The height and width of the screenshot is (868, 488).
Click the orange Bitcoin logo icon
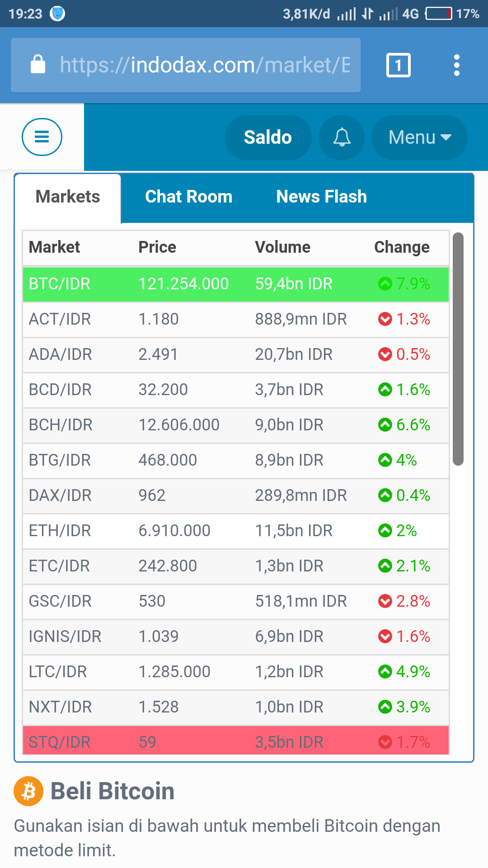point(28,791)
